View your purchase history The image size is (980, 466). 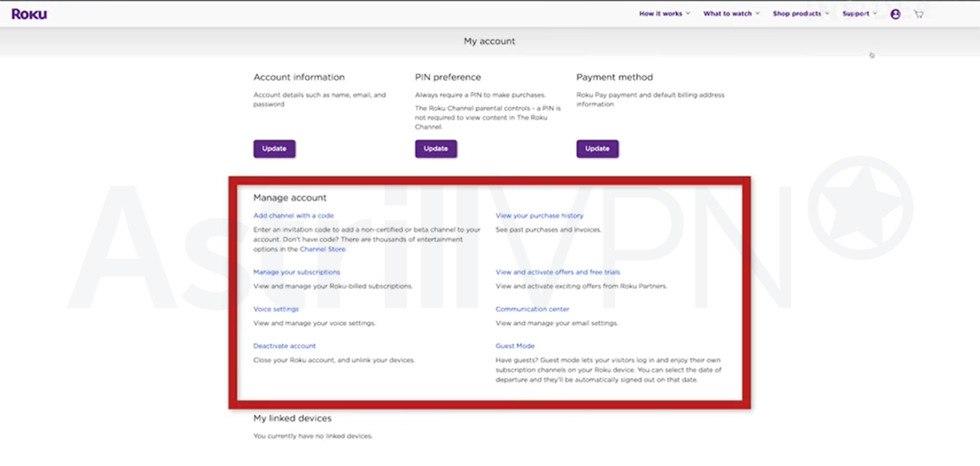539,216
